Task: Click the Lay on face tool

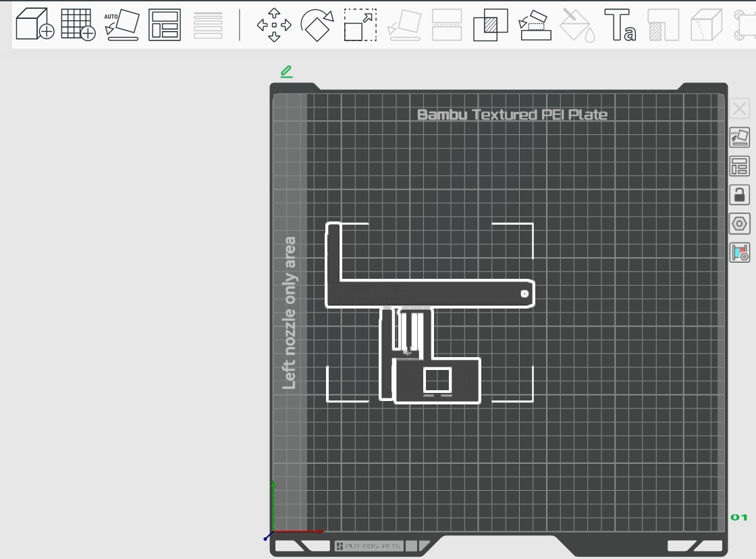Action: pyautogui.click(x=404, y=24)
